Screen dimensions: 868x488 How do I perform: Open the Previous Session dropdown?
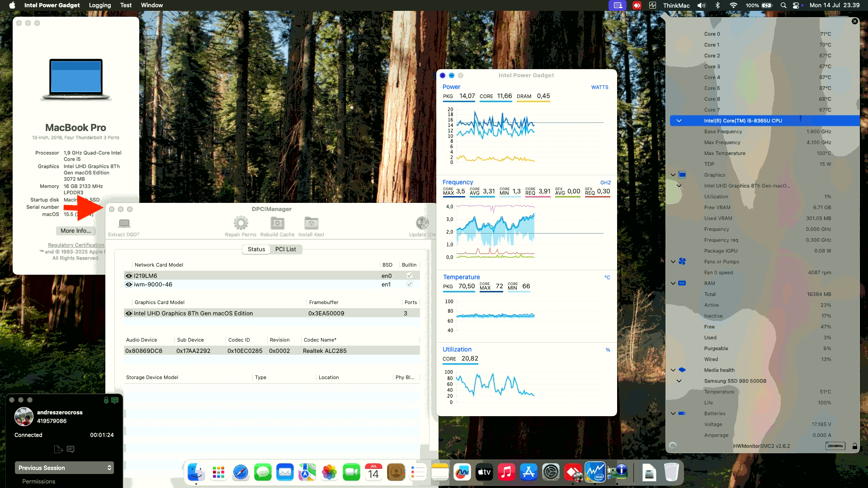click(64, 468)
